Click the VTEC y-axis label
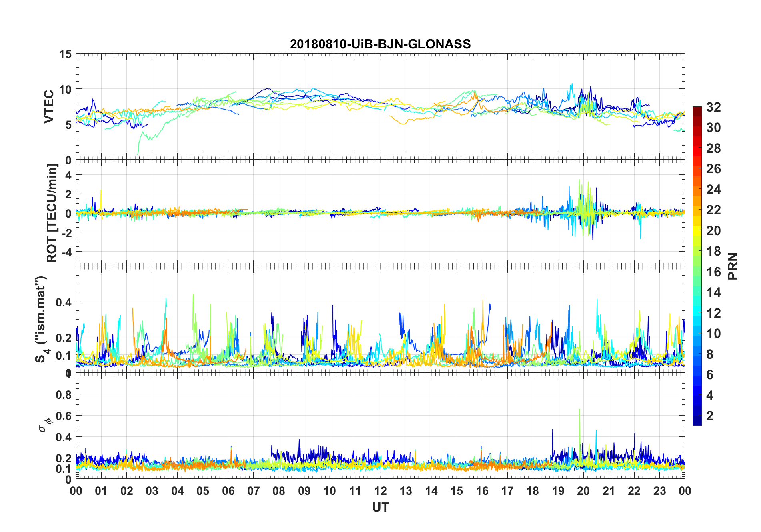The height and width of the screenshot is (532, 761). [x=49, y=107]
